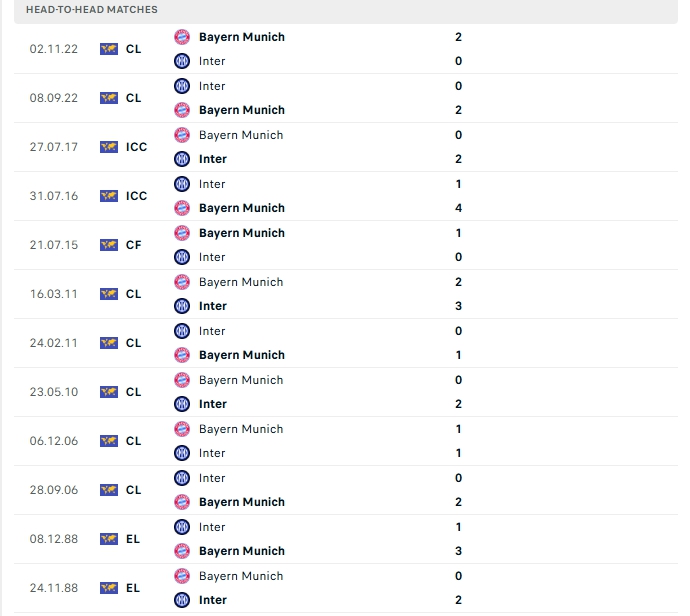Click Inter crest in 27.07.17 match
Viewport: 690px width, 616px height.
coord(182,159)
